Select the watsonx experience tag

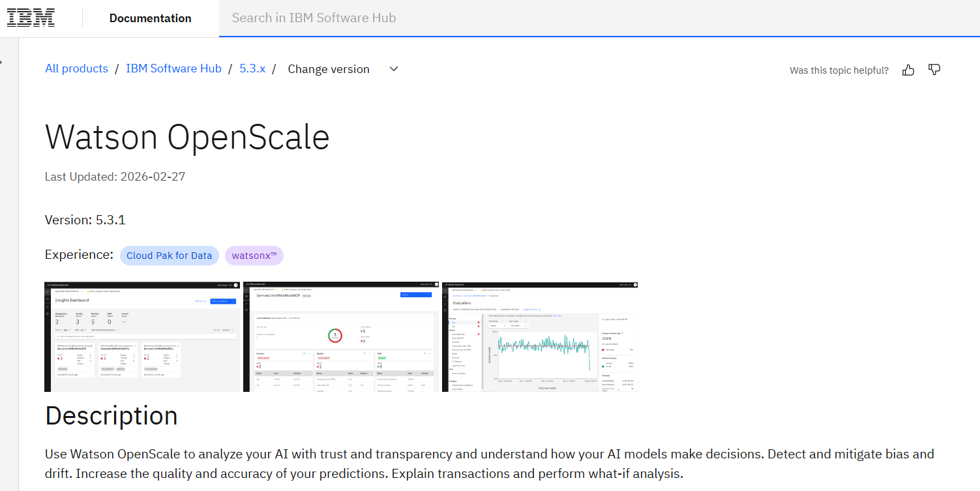point(254,255)
